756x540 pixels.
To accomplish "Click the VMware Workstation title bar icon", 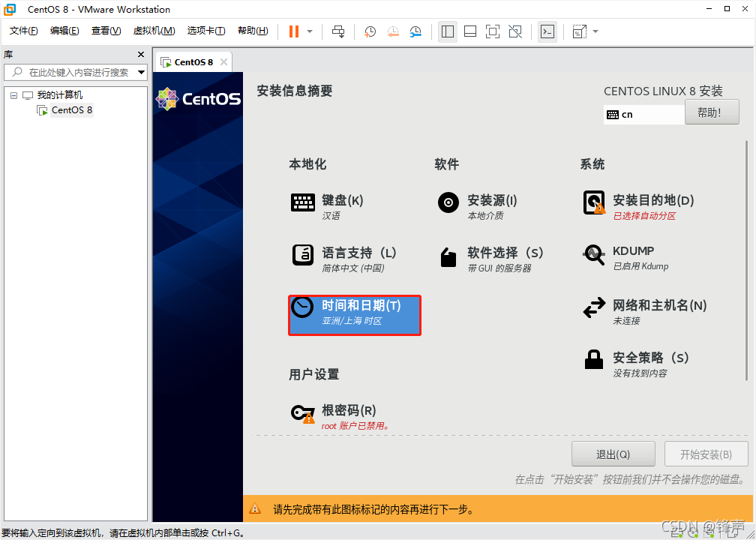I will pos(10,9).
